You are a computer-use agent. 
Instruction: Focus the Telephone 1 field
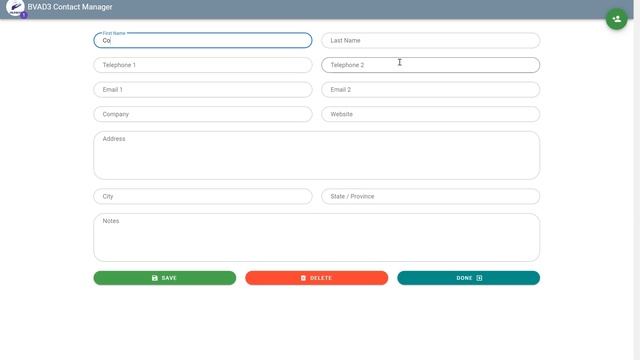(203, 65)
